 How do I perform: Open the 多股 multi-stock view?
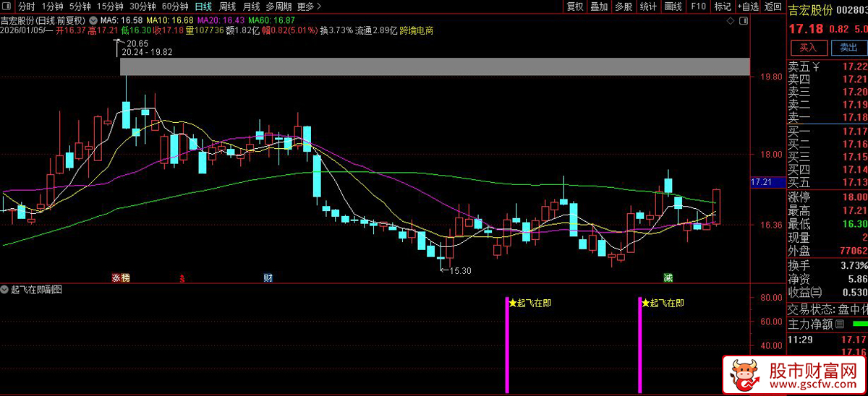[624, 7]
